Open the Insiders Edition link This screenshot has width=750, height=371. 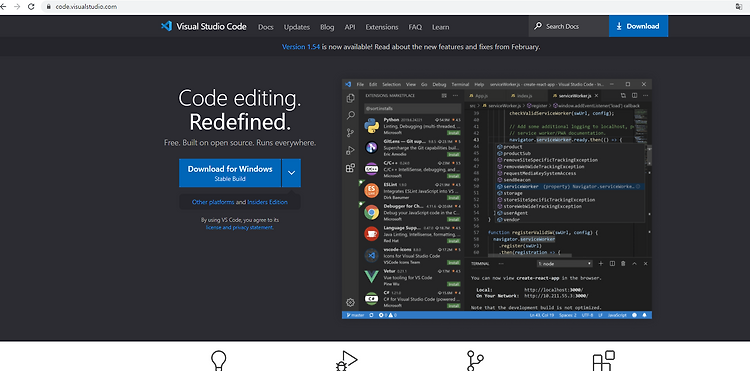tap(267, 202)
